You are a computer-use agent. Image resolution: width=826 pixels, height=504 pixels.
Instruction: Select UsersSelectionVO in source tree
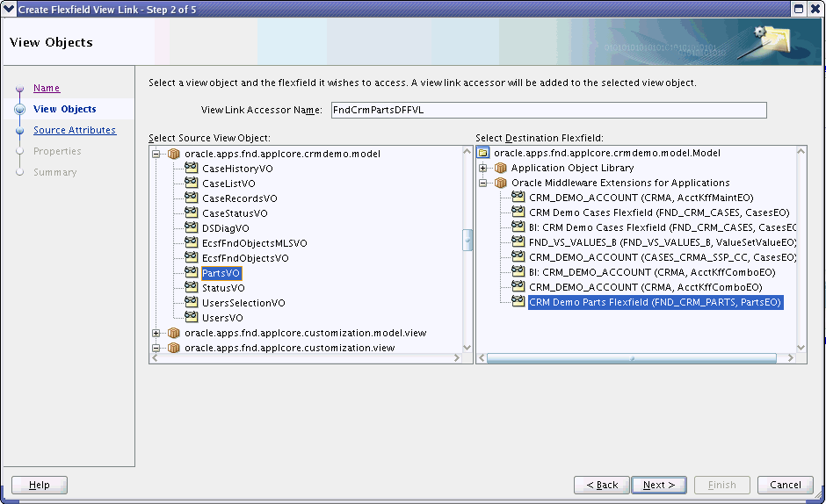pyautogui.click(x=243, y=303)
